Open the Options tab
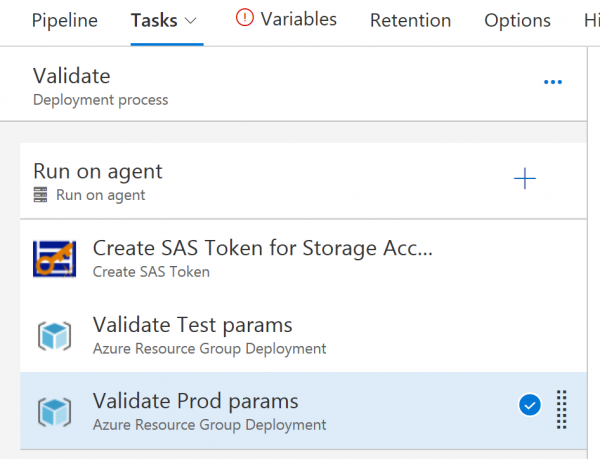600x459 pixels. tap(517, 20)
